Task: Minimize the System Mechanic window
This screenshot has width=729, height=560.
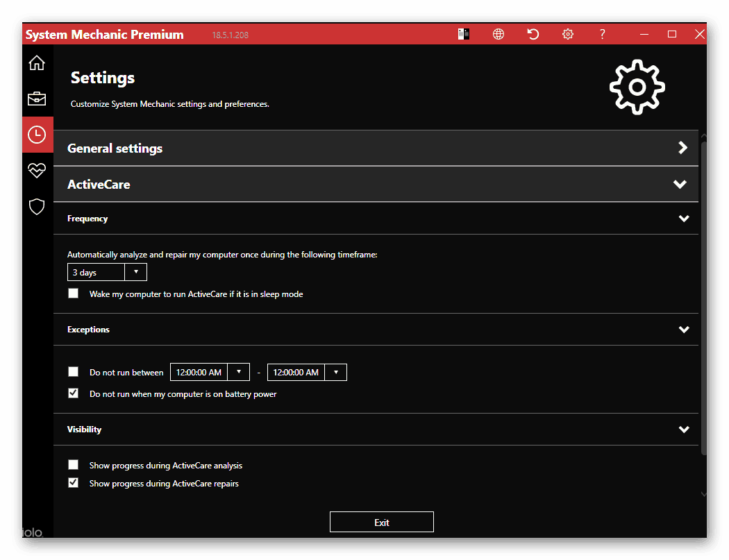Action: (644, 34)
